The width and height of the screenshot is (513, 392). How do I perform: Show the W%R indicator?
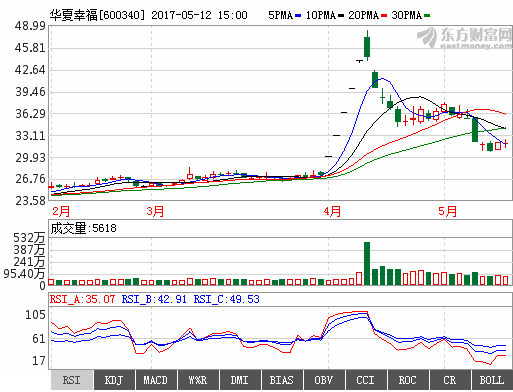tap(198, 380)
